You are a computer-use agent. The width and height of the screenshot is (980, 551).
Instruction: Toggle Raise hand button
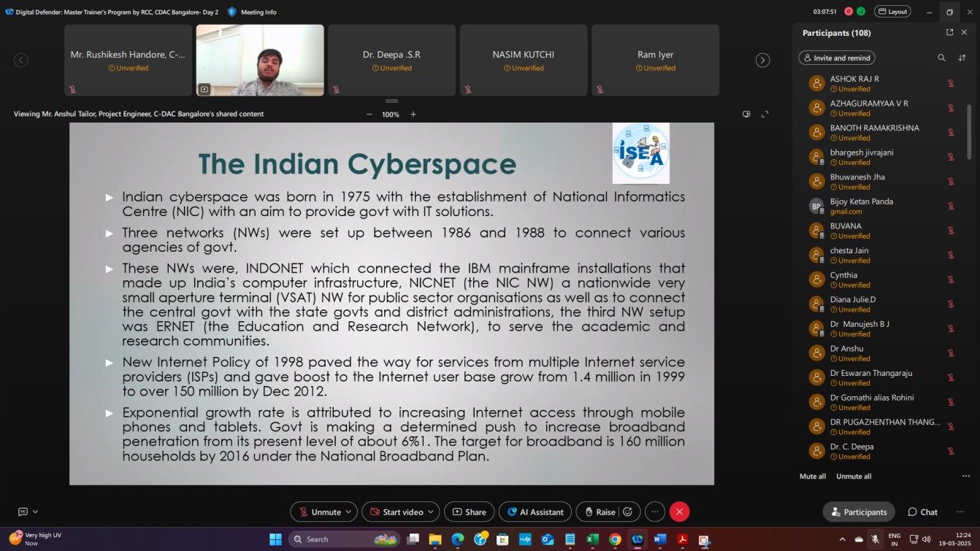pyautogui.click(x=599, y=512)
